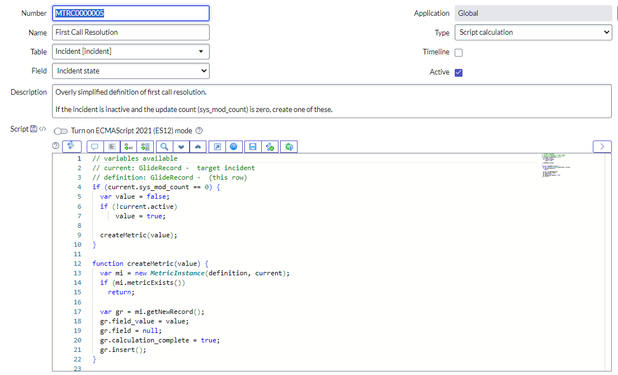The image size is (618, 375).
Task: Click the Application field showing Global
Action: coord(533,13)
